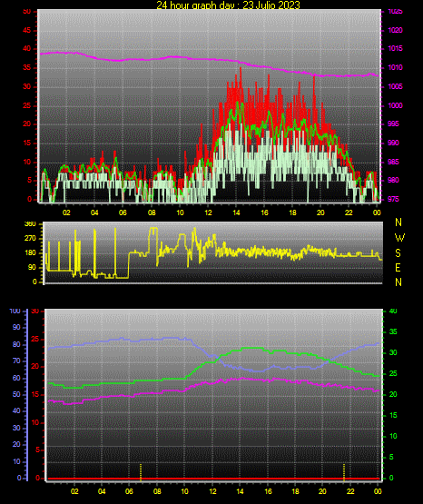Image resolution: width=423 pixels, height=504 pixels.
Task: Click the red wind gust peak near 14
Action: 241,69
